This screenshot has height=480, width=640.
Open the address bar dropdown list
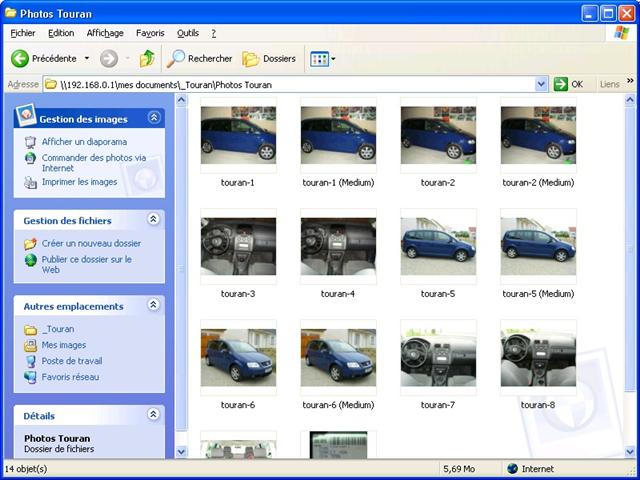tap(541, 84)
